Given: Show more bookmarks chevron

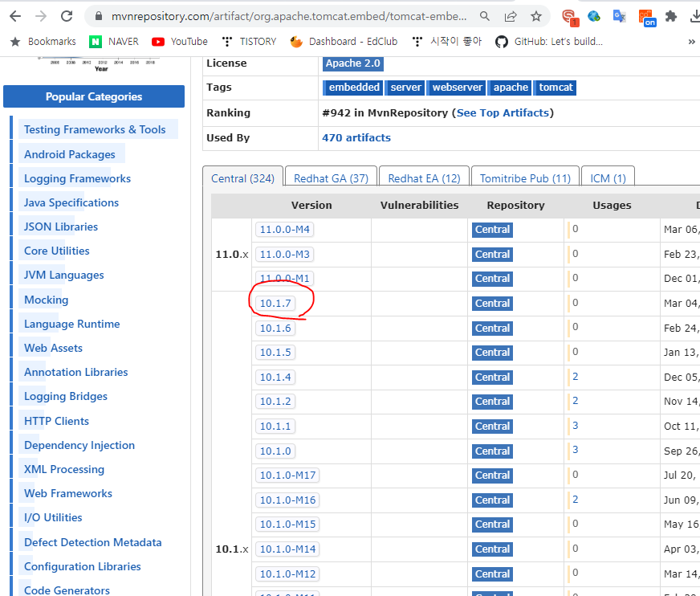Looking at the screenshot, I should pyautogui.click(x=691, y=42).
